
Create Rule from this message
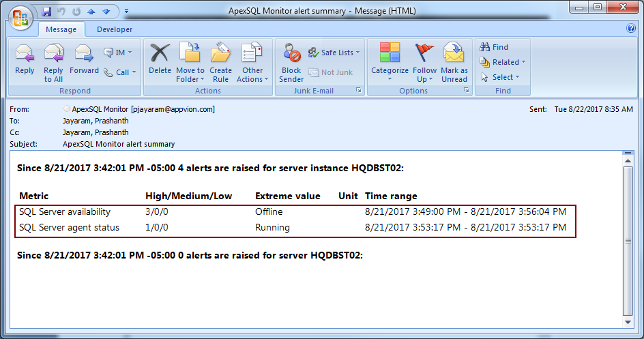220,61
